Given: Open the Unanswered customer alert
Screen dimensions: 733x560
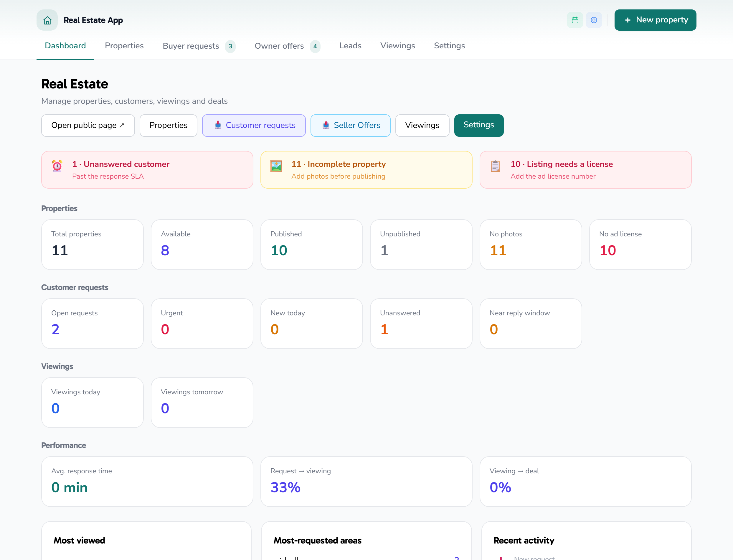Looking at the screenshot, I should (x=147, y=170).
